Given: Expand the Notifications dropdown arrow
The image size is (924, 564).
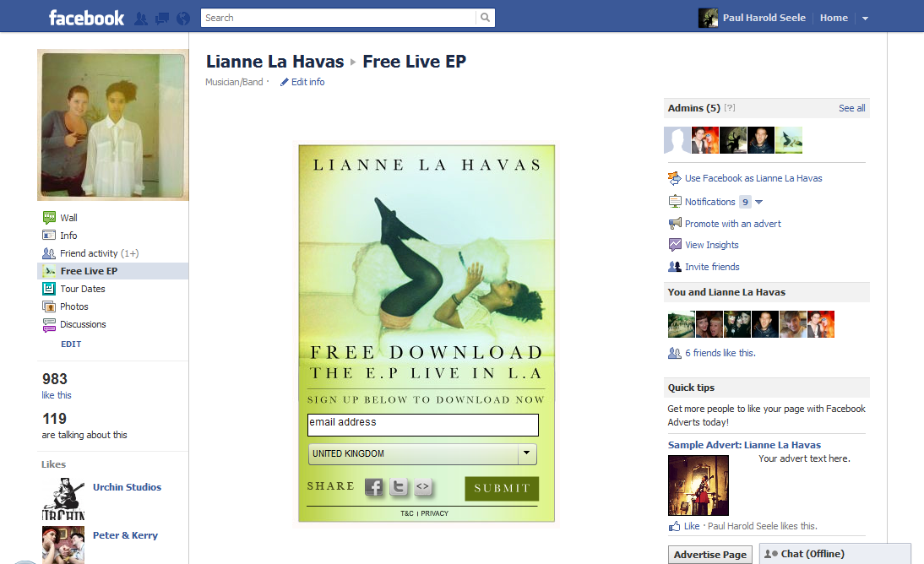Looking at the screenshot, I should (759, 202).
